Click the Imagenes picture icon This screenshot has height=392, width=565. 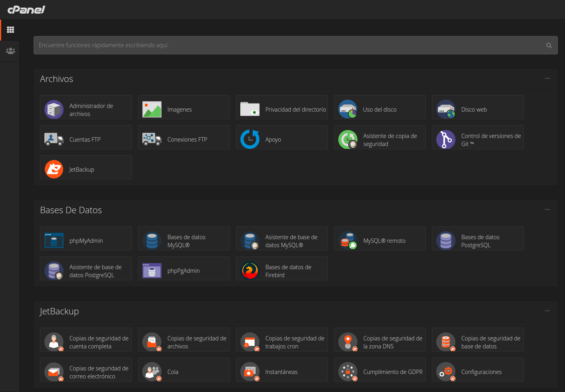coord(152,110)
